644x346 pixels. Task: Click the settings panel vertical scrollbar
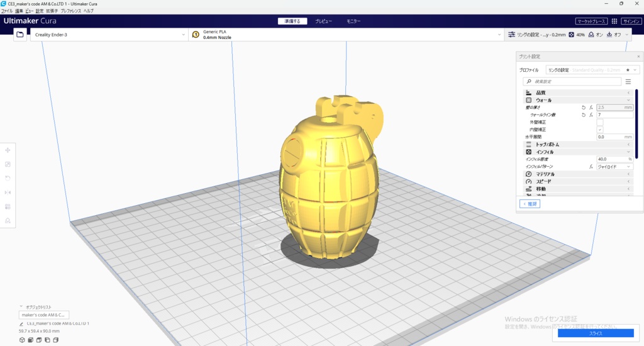coord(636,124)
